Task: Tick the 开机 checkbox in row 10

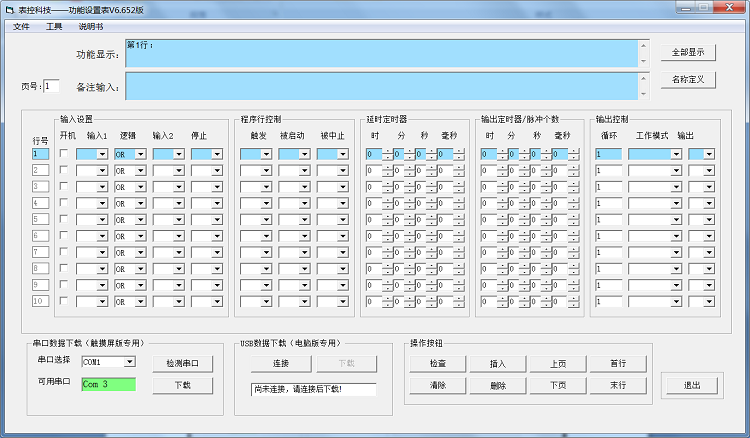Action: [x=64, y=301]
